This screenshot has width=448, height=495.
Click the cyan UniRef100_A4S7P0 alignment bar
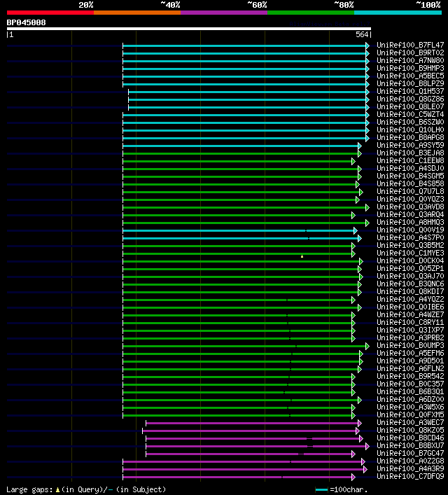241,238
